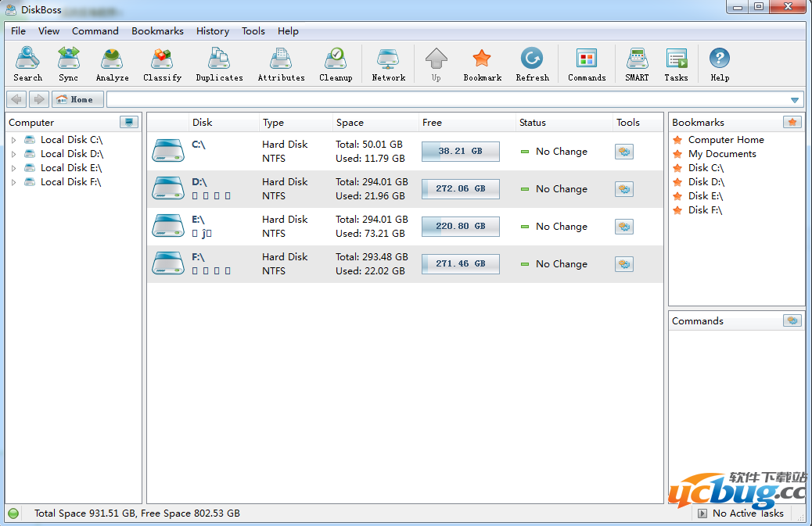Start the Duplicates finder tool
The image size is (812, 526).
(x=219, y=63)
